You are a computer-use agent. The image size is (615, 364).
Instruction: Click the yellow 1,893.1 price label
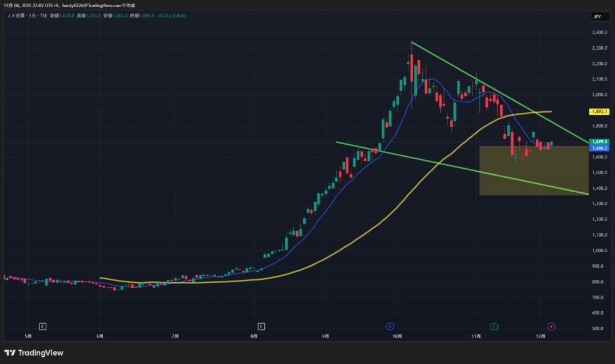click(x=599, y=112)
